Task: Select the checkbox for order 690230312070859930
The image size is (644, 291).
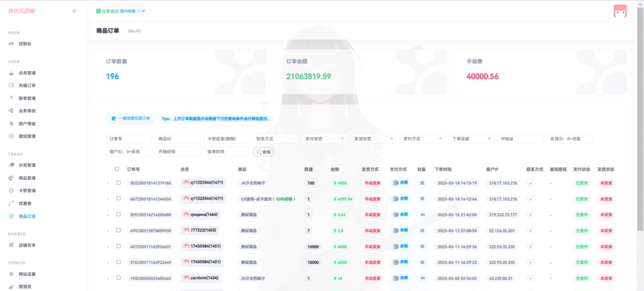Action: pos(118,231)
